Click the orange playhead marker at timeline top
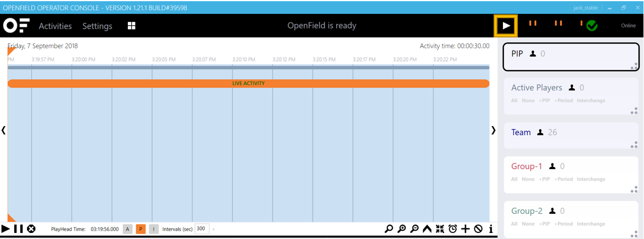This screenshot has height=239, width=644. [x=11, y=51]
